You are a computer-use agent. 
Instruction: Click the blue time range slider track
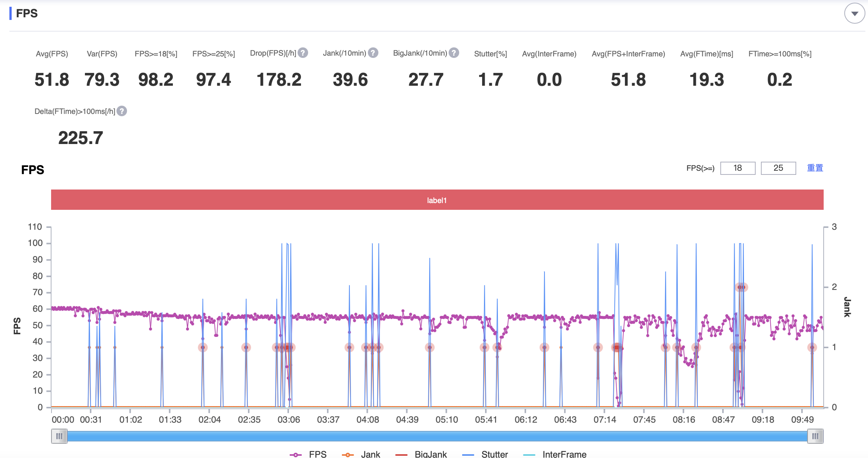point(437,436)
